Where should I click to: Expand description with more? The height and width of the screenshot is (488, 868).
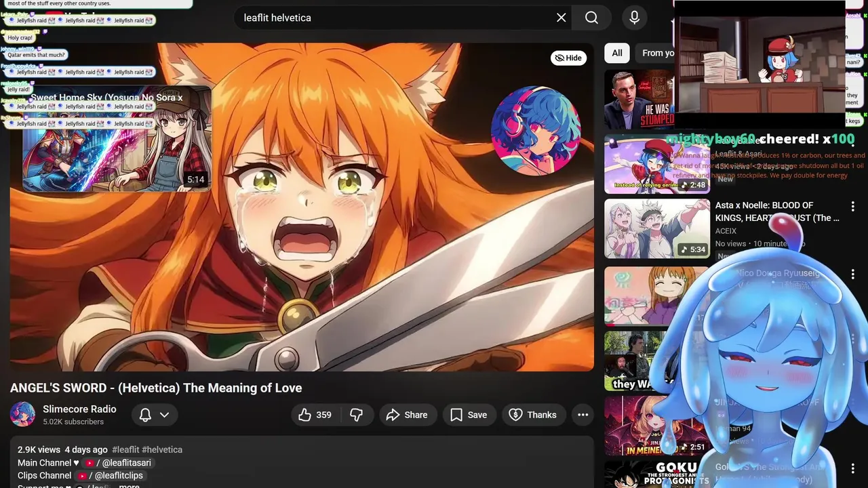pos(130,485)
